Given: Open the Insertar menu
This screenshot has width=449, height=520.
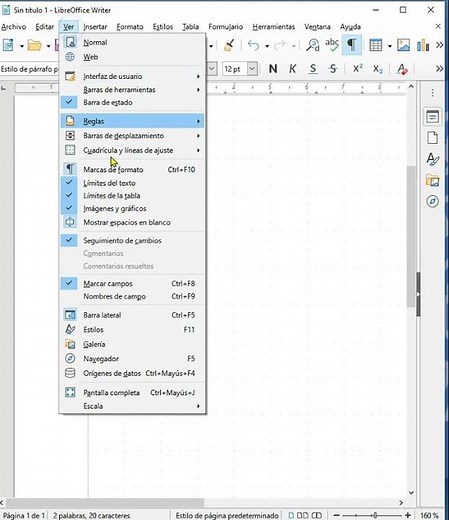Looking at the screenshot, I should 95,27.
